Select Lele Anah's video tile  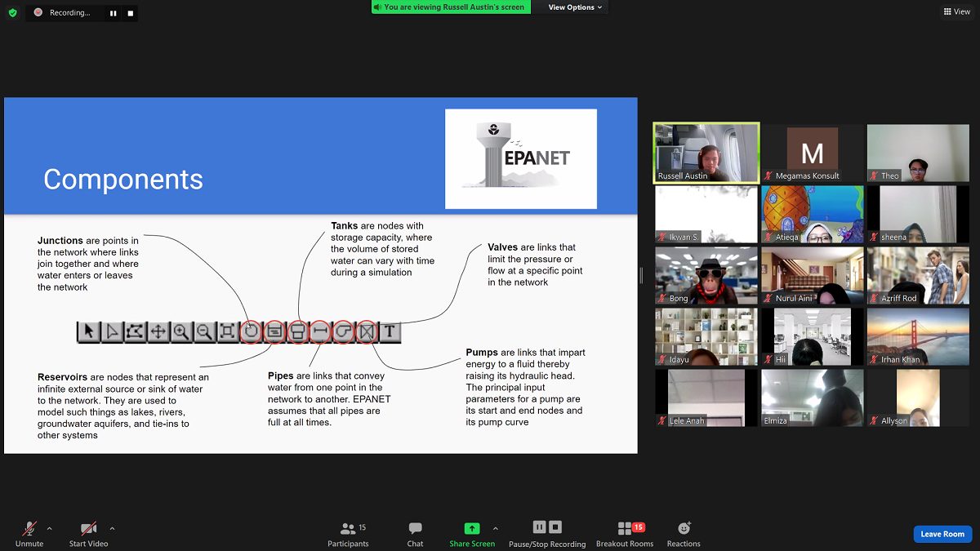(x=706, y=398)
